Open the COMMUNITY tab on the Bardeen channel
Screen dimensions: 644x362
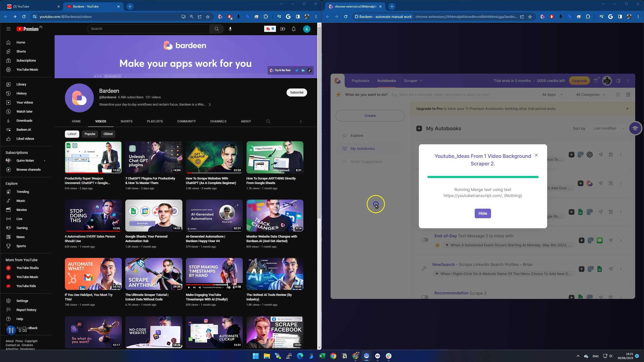(x=186, y=121)
